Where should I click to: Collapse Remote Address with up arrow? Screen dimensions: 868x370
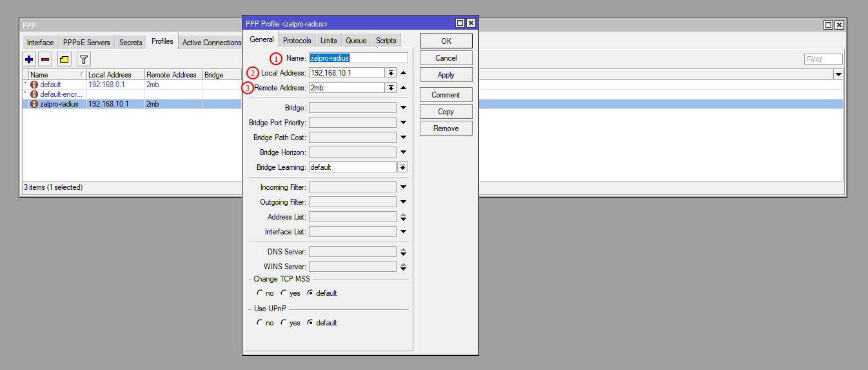(x=403, y=88)
